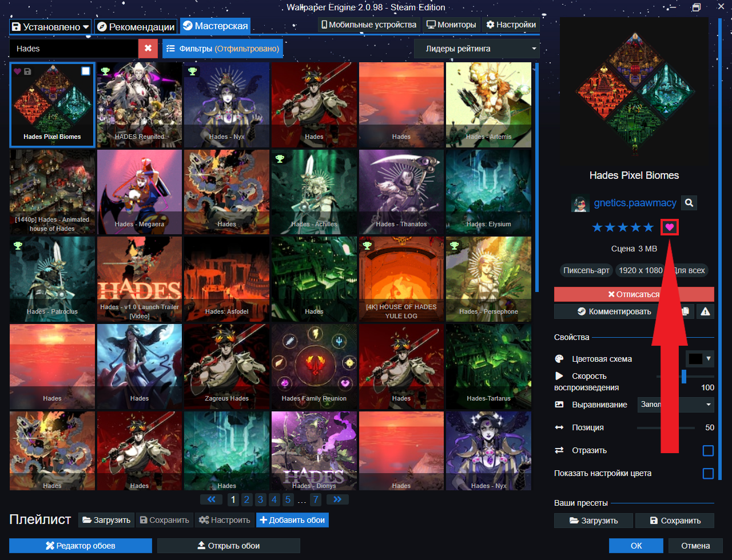
Task: Click the Комментировать button
Action: coord(615,311)
